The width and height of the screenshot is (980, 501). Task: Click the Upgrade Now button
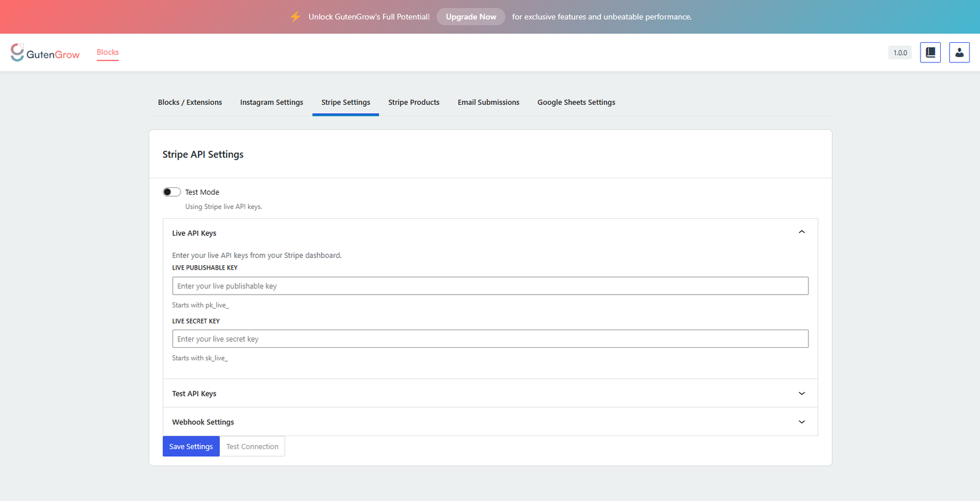pyautogui.click(x=470, y=17)
